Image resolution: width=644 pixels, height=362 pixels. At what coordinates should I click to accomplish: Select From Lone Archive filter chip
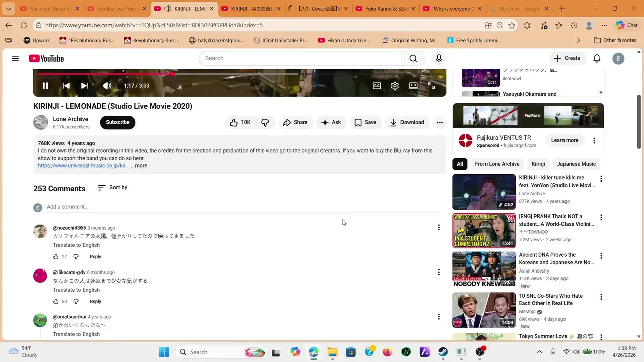click(497, 164)
